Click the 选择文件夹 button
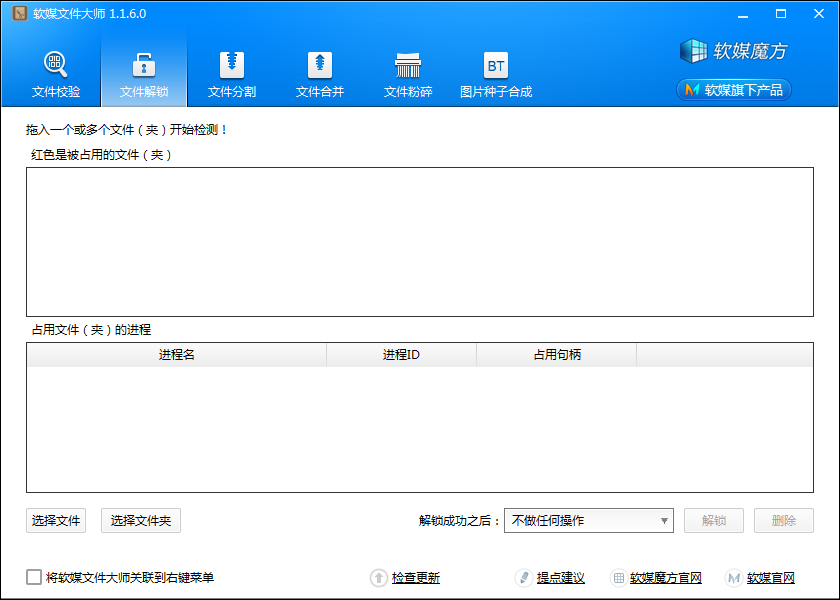 coord(141,520)
